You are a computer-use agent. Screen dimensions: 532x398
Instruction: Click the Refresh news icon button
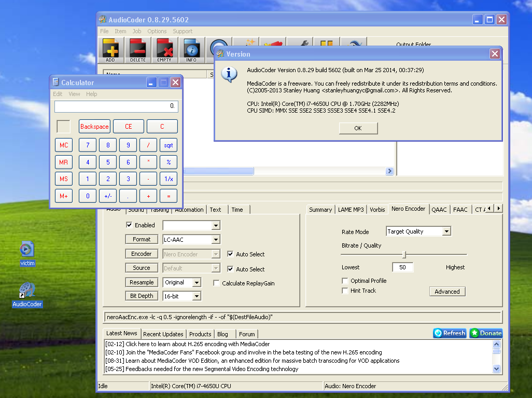click(450, 333)
